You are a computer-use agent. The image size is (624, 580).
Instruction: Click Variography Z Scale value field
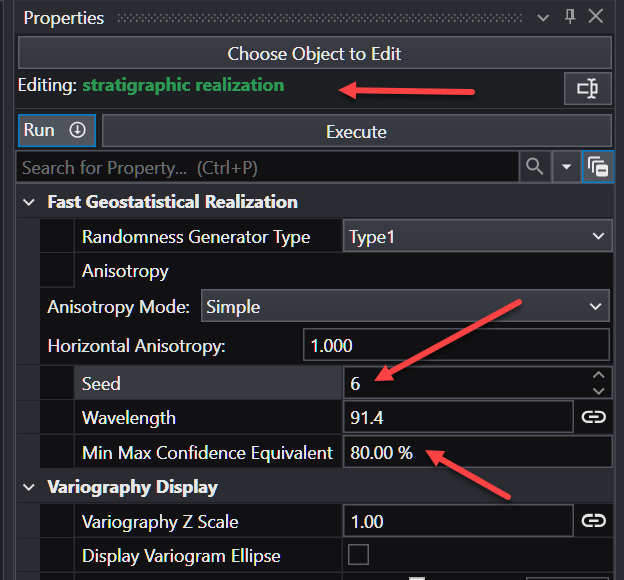point(458,521)
